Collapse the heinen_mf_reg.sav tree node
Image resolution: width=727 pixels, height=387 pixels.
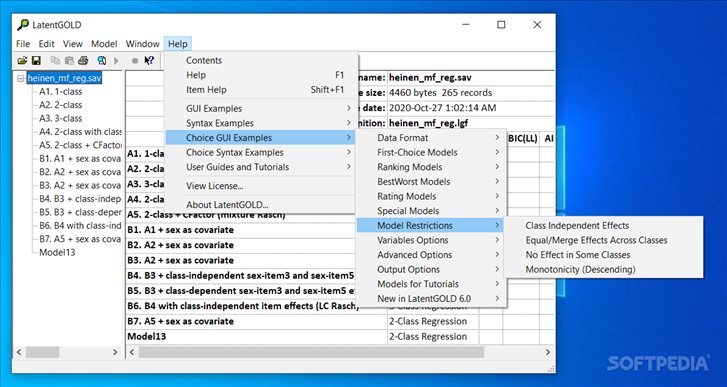pos(20,78)
